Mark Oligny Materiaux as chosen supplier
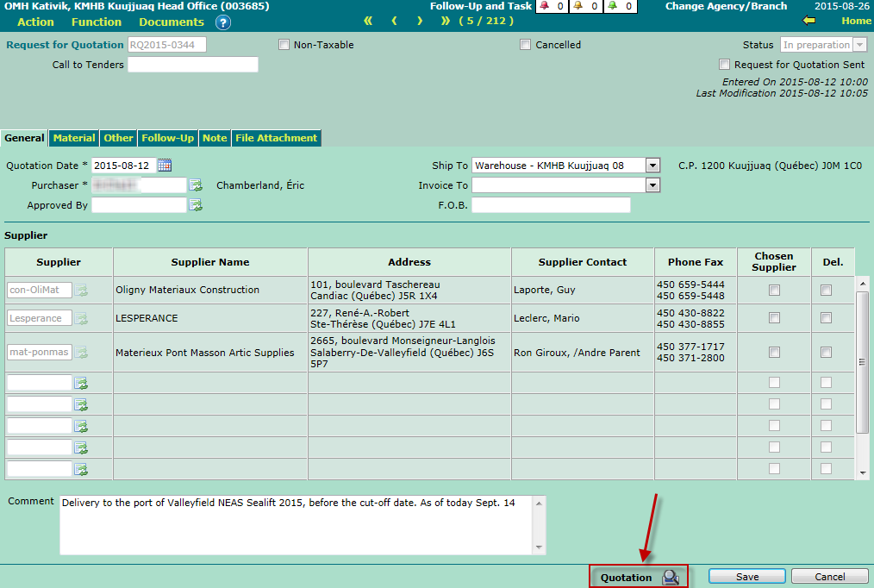This screenshot has width=874, height=588. [x=774, y=290]
